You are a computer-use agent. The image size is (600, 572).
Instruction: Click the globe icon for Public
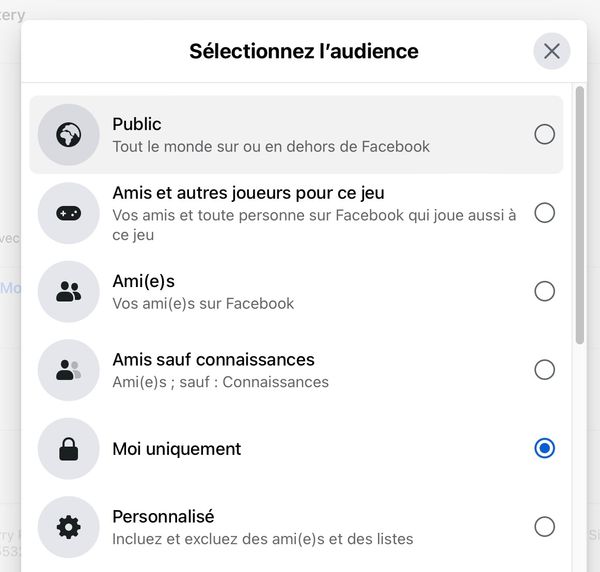(68, 135)
